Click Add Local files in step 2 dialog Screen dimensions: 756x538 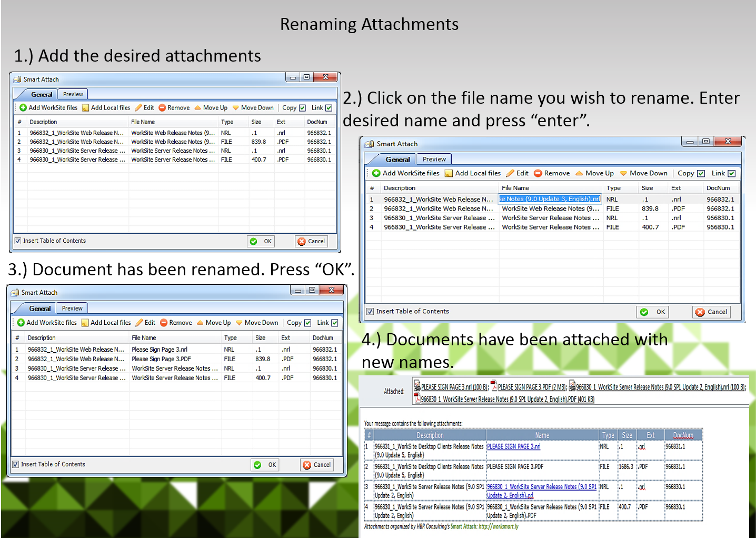[x=473, y=173]
